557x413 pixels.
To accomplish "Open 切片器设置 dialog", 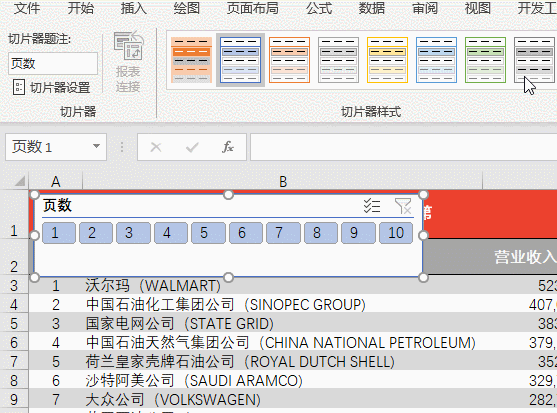I will tap(51, 87).
